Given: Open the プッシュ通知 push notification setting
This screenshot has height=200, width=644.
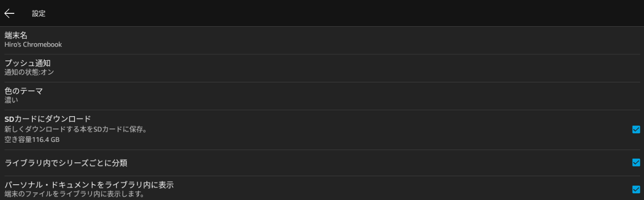Looking at the screenshot, I should 28,63.
